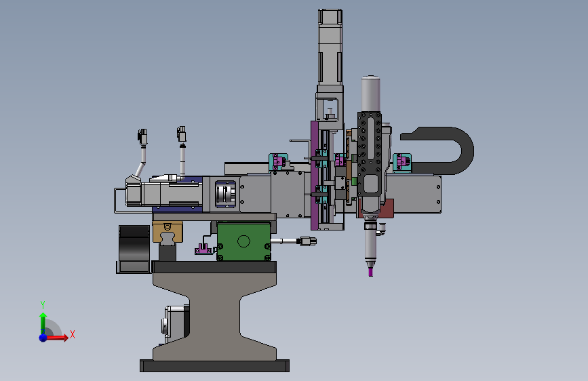Select the dark base plate under the pedestal
The height and width of the screenshot is (381, 588).
tap(214, 366)
